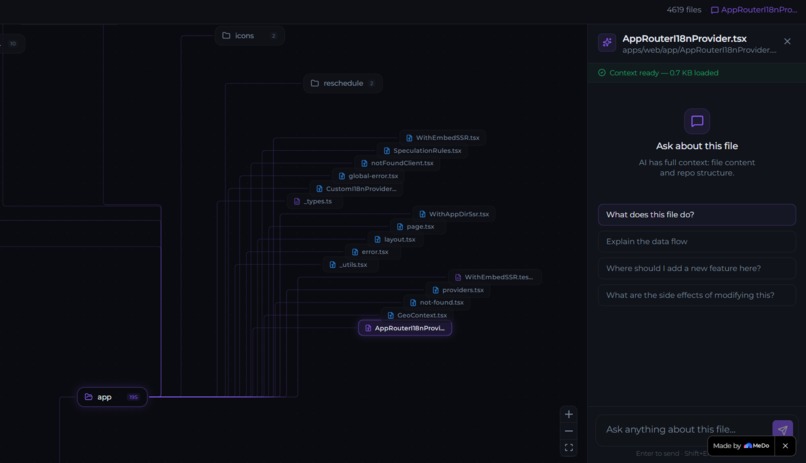Click the file icon on layout.tsx node
Image resolution: width=806 pixels, height=463 pixels.
[x=377, y=239]
